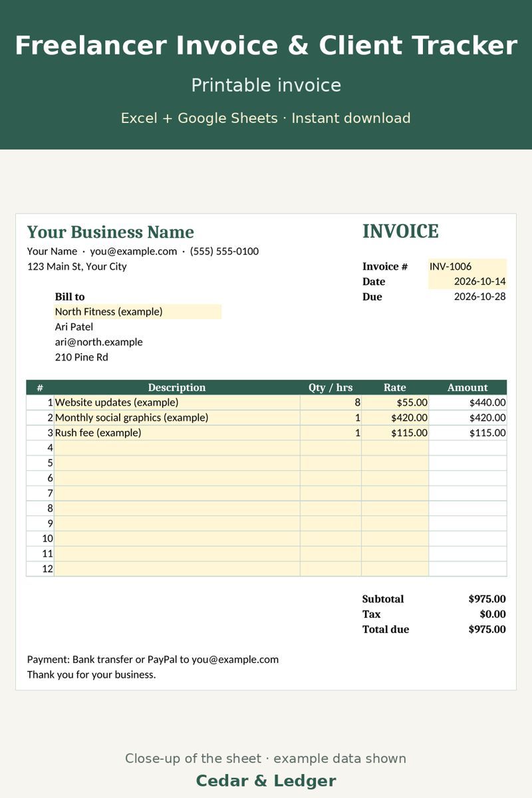Select the $420.00 rate cell for social graphics
Screen dimensions: 532x798
pyautogui.click(x=395, y=418)
